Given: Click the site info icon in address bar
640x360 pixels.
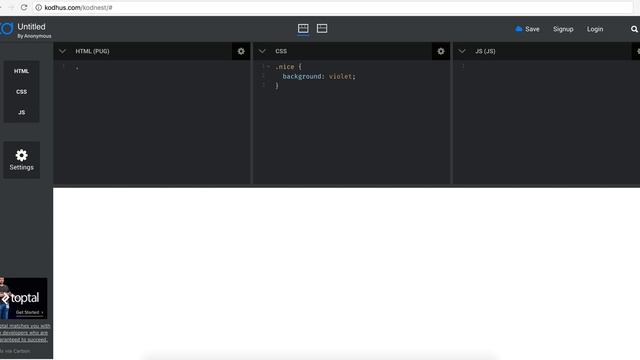Looking at the screenshot, I should (38, 7).
